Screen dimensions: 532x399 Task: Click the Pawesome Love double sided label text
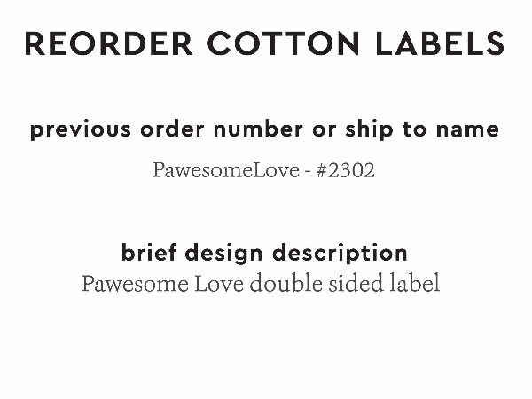[x=261, y=285]
